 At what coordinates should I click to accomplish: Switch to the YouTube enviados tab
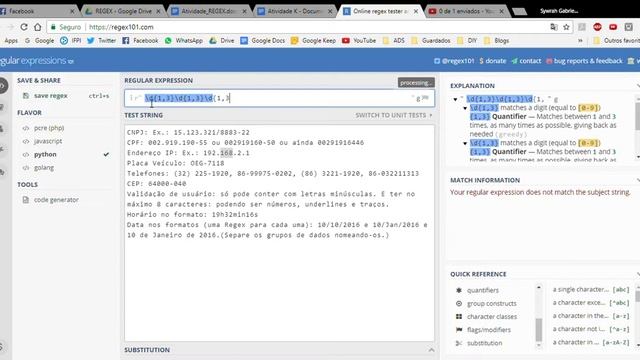click(x=466, y=11)
